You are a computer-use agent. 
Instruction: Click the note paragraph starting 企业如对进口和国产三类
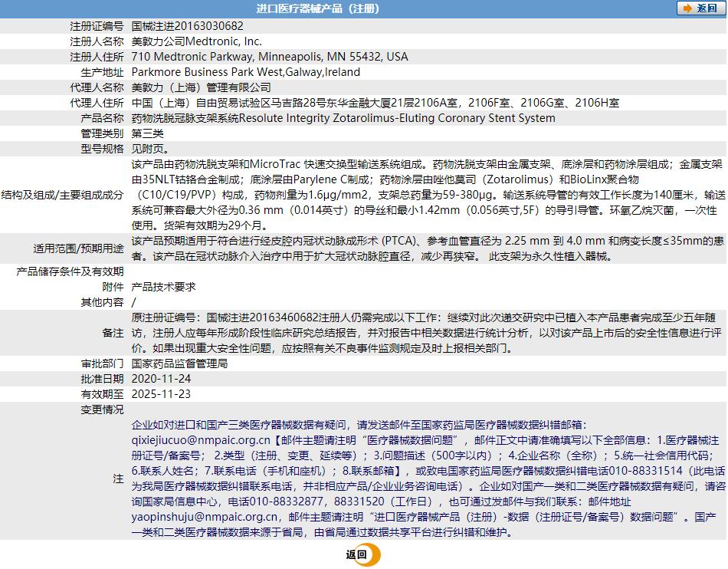pyautogui.click(x=428, y=479)
